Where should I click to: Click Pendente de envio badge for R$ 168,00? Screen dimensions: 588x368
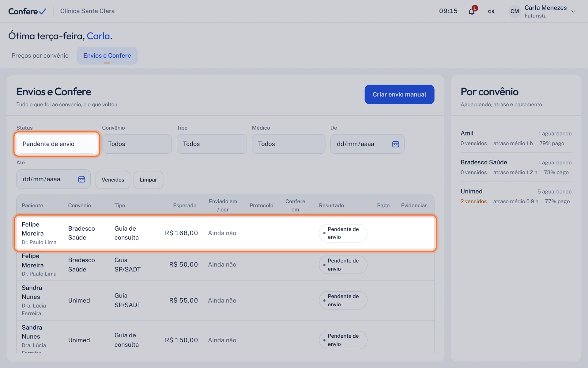pos(343,233)
